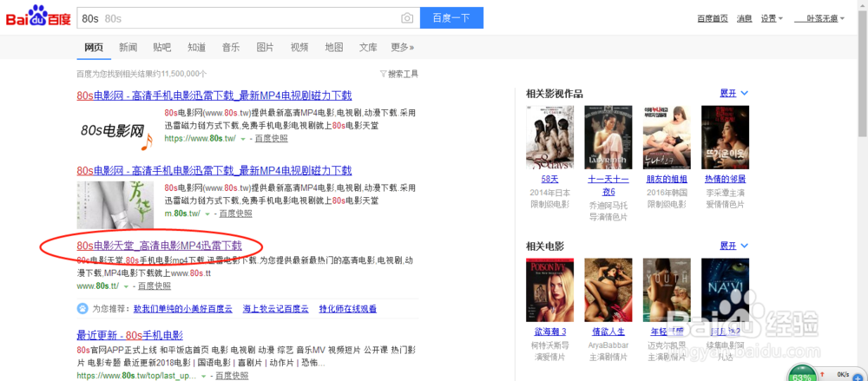
Task: Expand arrow next to www.80s.tt/ URL
Action: [126, 287]
